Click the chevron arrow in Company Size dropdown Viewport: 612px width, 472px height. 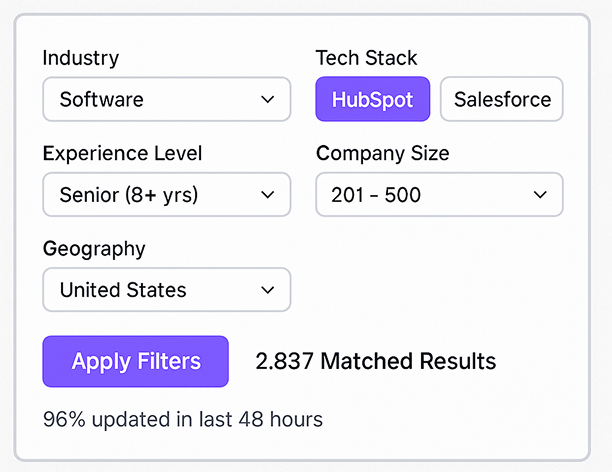(540, 195)
